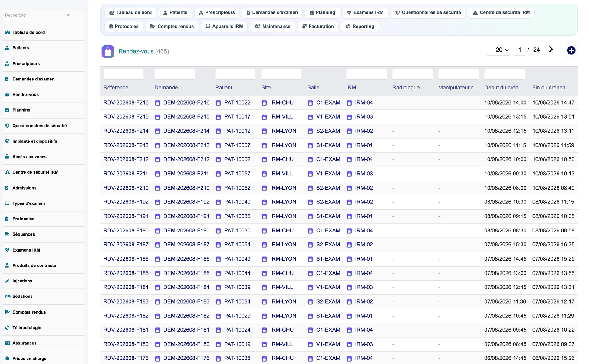Open room V1-EXAM in row RDV-202608-F180
The height and width of the screenshot is (364, 589).
click(x=328, y=344)
